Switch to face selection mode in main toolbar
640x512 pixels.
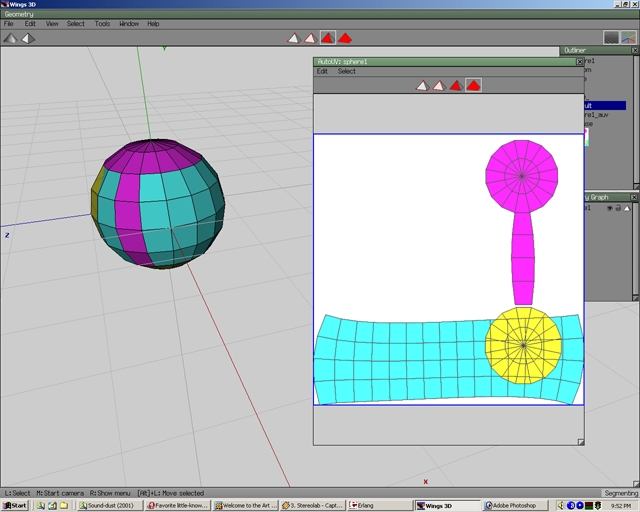click(328, 38)
